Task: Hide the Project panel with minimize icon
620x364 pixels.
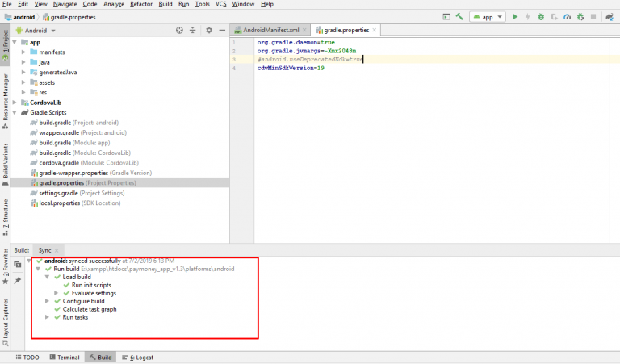Action: pyautogui.click(x=222, y=30)
